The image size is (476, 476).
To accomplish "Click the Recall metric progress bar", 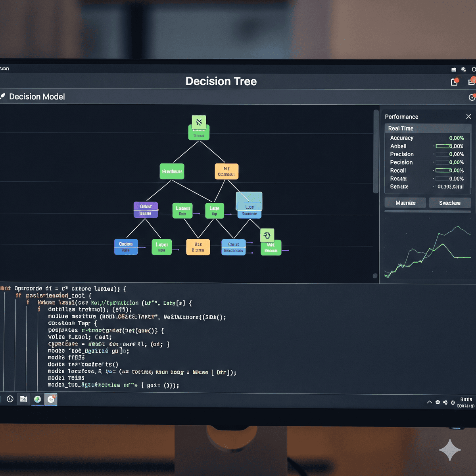I will 443,171.
